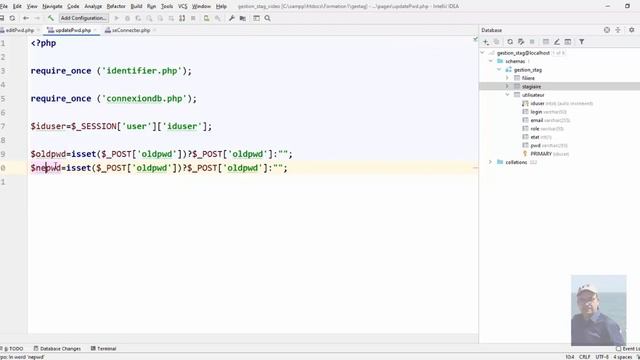
Task: Click UTF-8 encoding in status bar
Action: [602, 357]
